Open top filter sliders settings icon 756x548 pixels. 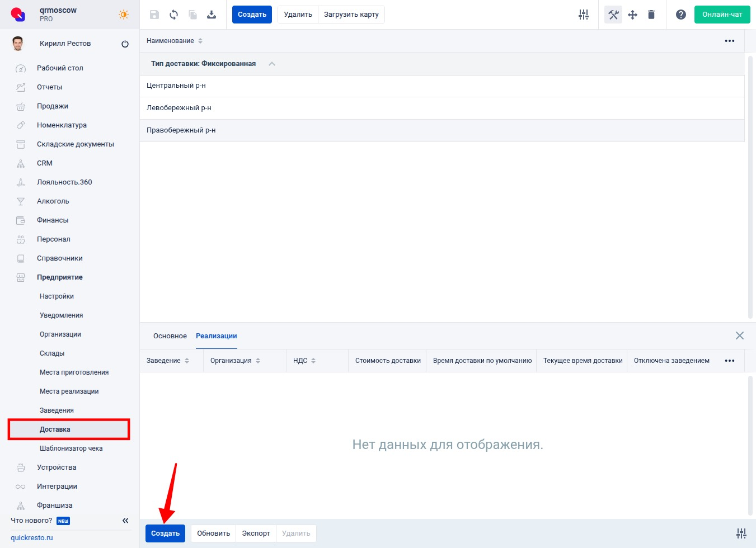584,15
